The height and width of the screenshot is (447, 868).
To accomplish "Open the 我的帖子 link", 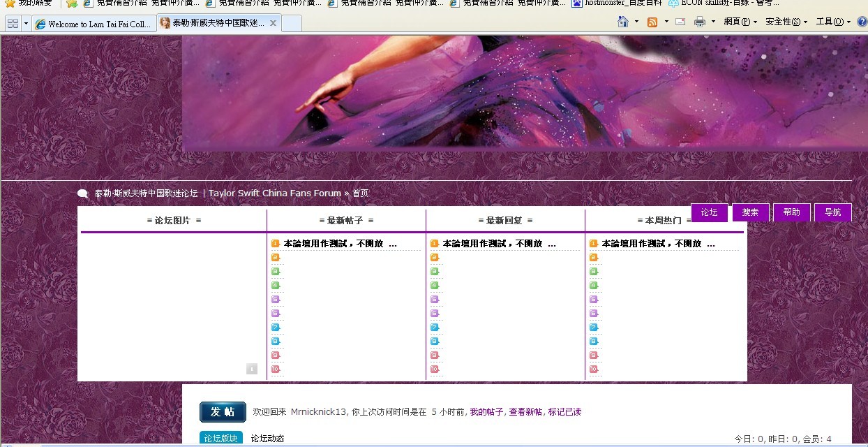I will pyautogui.click(x=486, y=412).
